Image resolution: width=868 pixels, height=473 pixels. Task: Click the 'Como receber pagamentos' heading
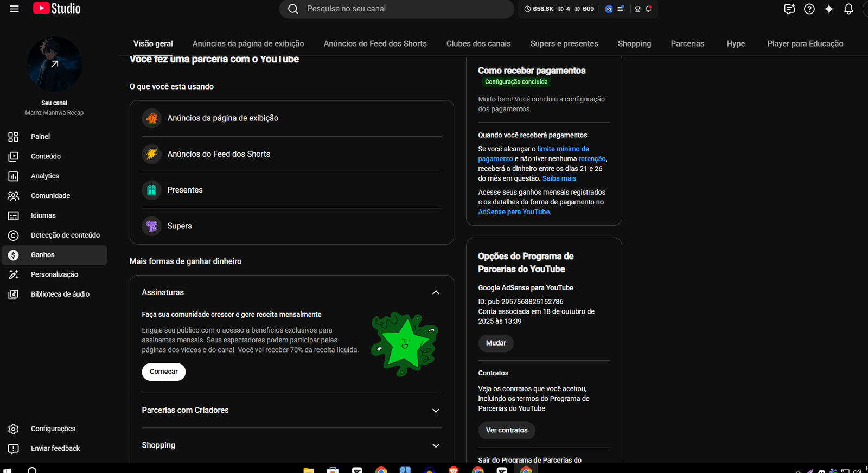[532, 71]
